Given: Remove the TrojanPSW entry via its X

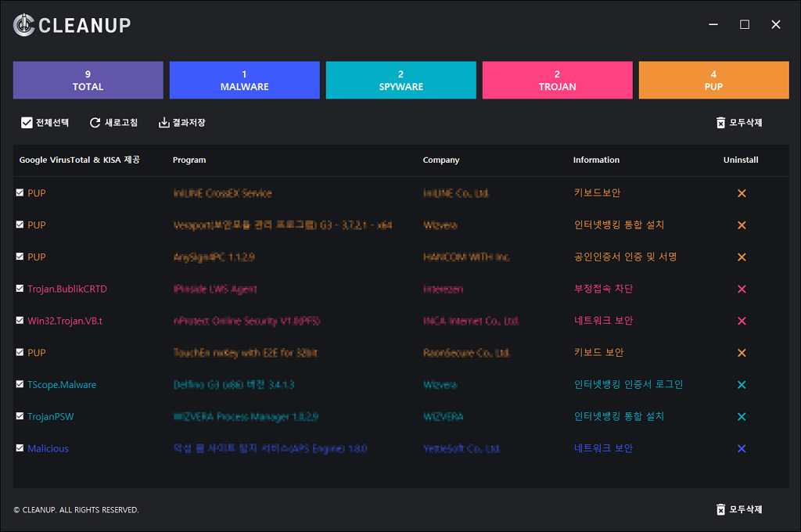Looking at the screenshot, I should 742,416.
